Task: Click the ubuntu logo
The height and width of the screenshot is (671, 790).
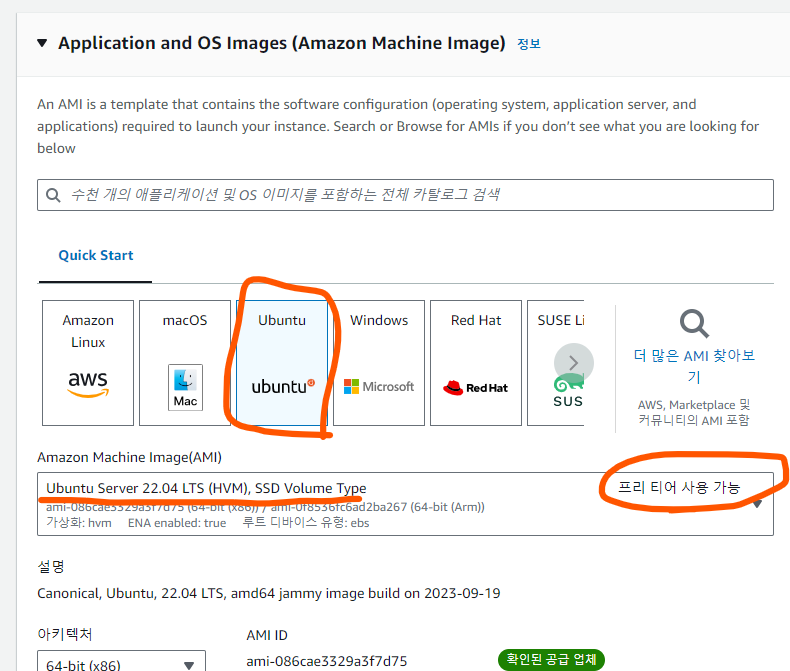Action: (x=283, y=386)
